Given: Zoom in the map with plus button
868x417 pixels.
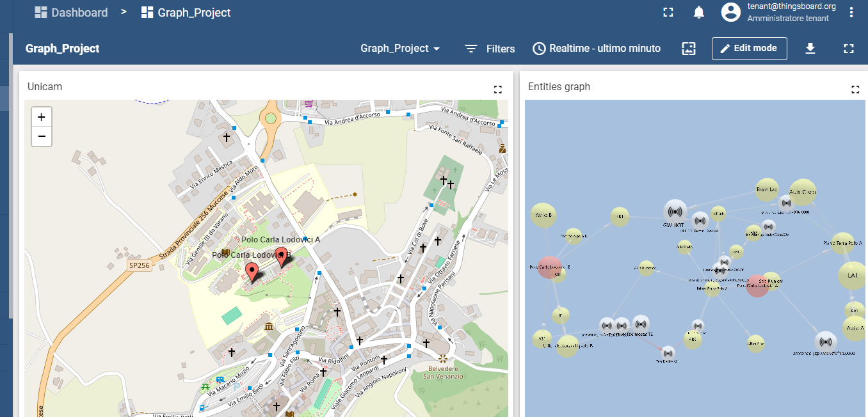Looking at the screenshot, I should click(42, 117).
